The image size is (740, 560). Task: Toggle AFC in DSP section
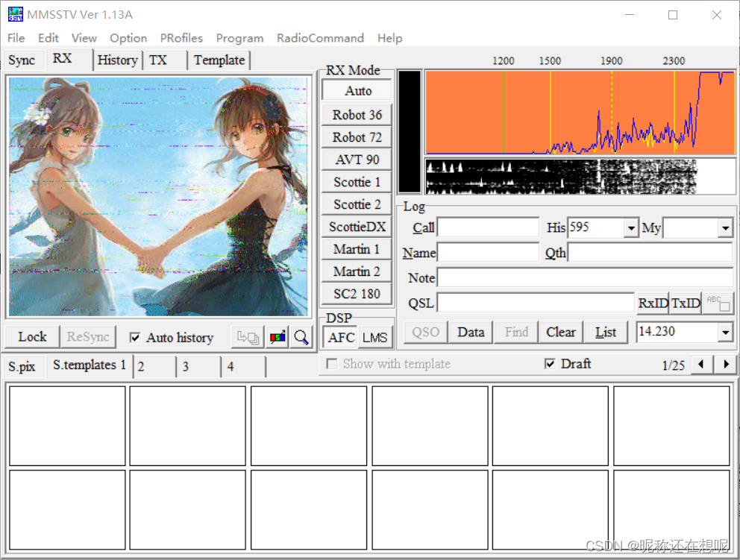pyautogui.click(x=341, y=338)
